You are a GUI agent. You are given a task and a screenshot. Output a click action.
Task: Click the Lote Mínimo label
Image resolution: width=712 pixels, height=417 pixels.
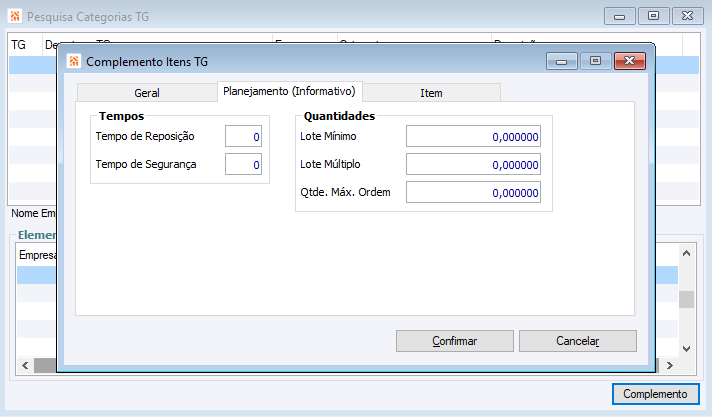[x=328, y=136]
